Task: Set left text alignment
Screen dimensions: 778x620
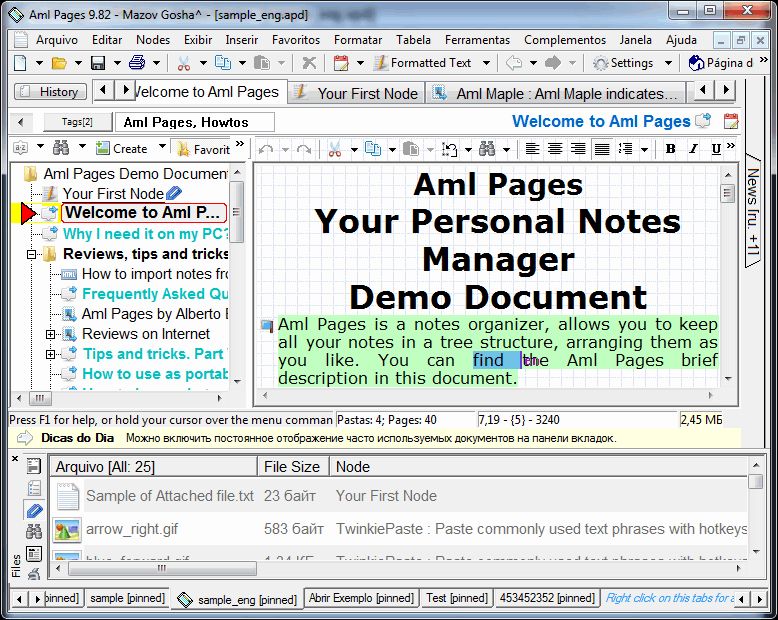Action: tap(532, 148)
